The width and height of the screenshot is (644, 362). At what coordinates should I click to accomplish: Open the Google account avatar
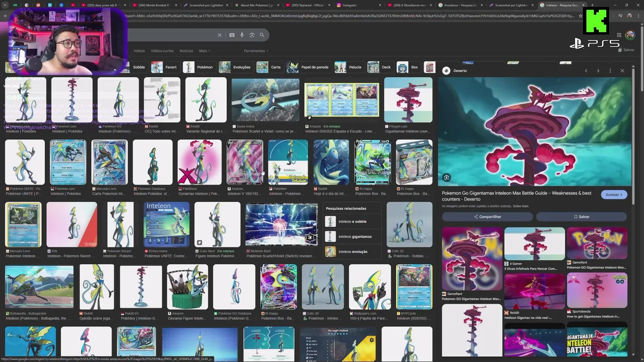coord(630,35)
